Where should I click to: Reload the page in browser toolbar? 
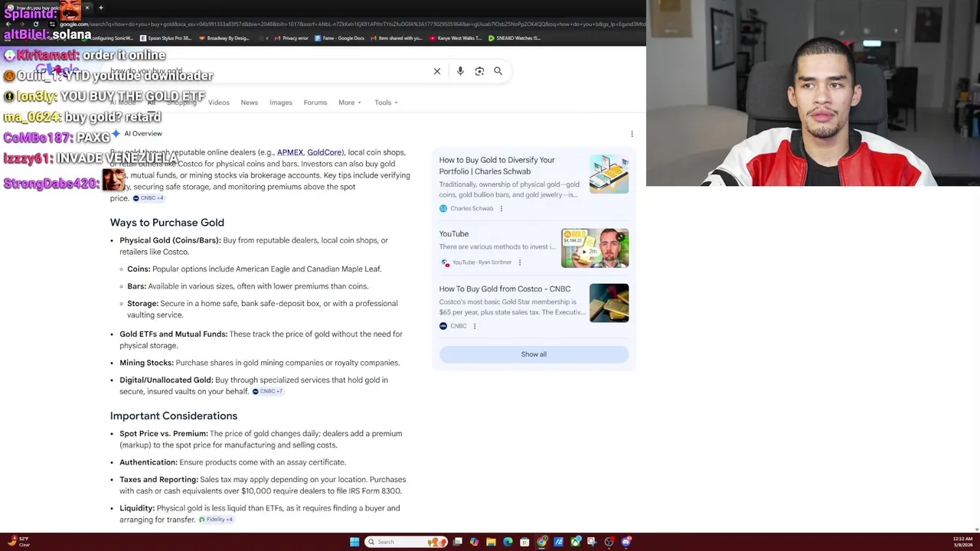pos(36,24)
